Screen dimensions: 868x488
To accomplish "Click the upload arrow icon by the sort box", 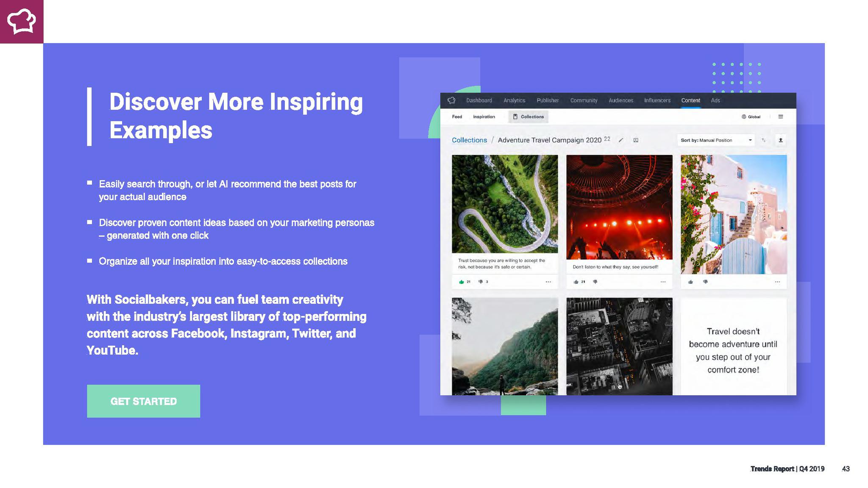I will pos(780,140).
